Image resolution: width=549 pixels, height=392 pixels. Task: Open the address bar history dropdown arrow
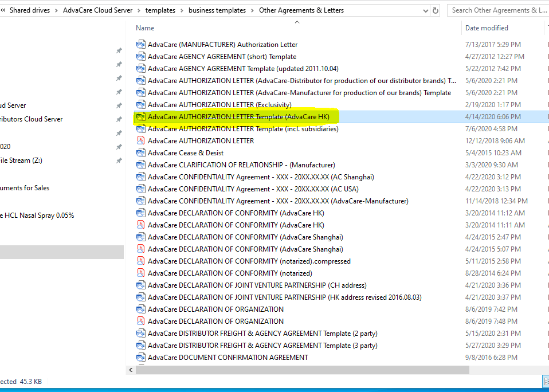coord(425,11)
